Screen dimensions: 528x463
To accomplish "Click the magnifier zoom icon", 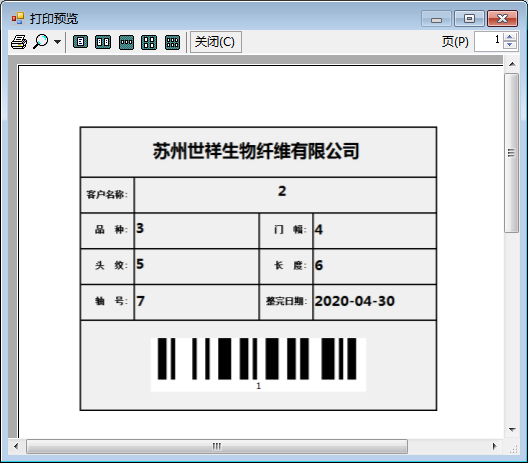I will (x=41, y=42).
